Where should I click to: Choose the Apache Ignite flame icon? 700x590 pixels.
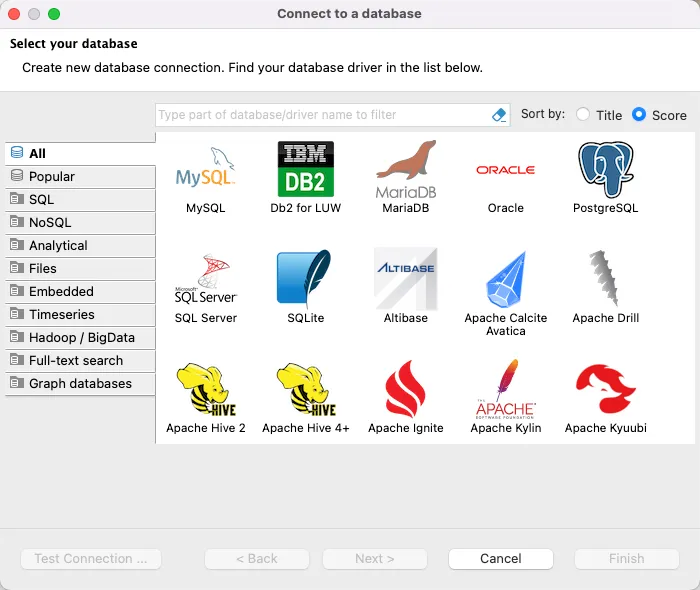[x=406, y=389]
